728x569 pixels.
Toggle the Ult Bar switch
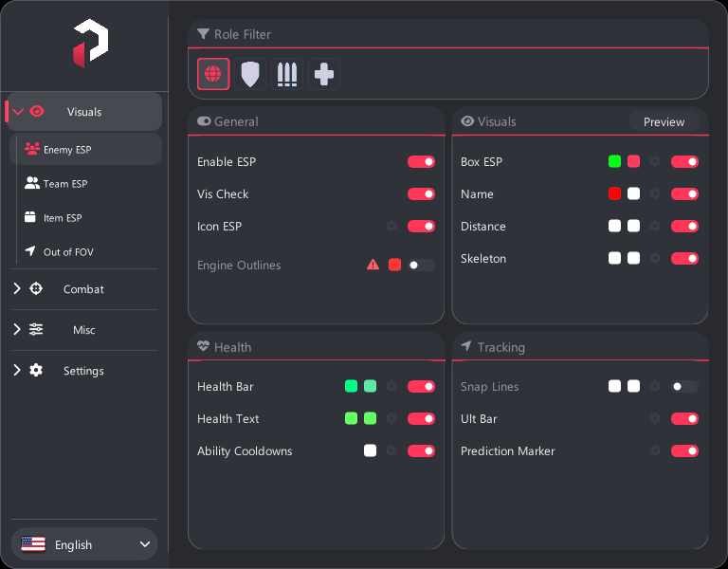(684, 418)
